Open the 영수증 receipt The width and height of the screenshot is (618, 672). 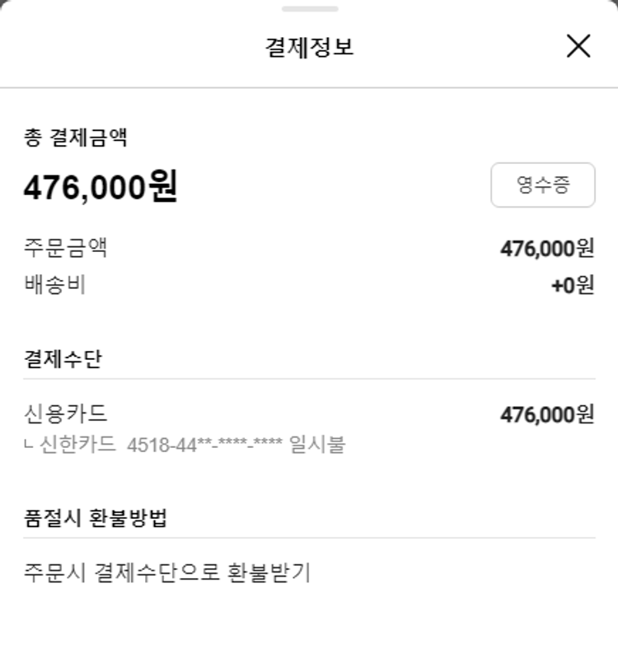point(543,184)
